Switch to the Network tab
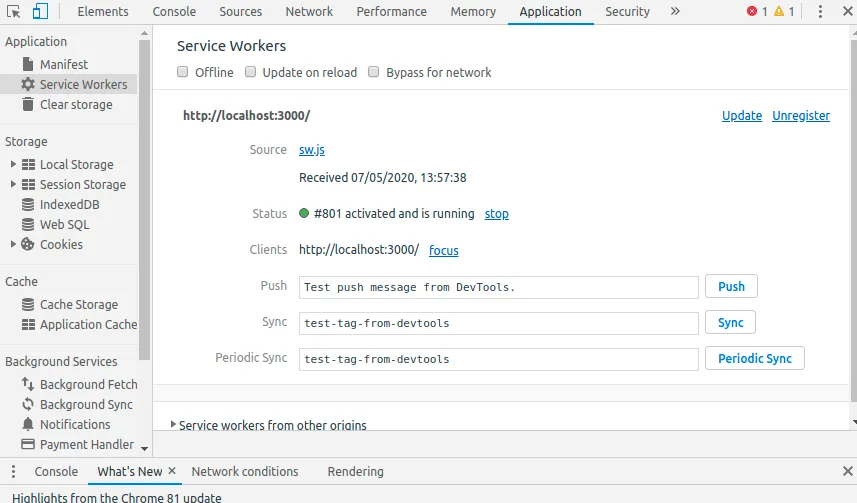Screen dimensions: 857x503 pyautogui.click(x=309, y=12)
